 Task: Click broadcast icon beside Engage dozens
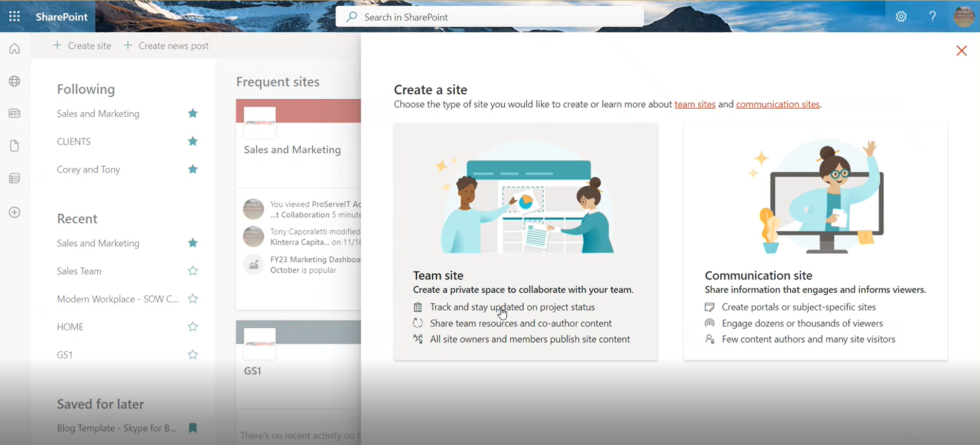[x=709, y=323]
